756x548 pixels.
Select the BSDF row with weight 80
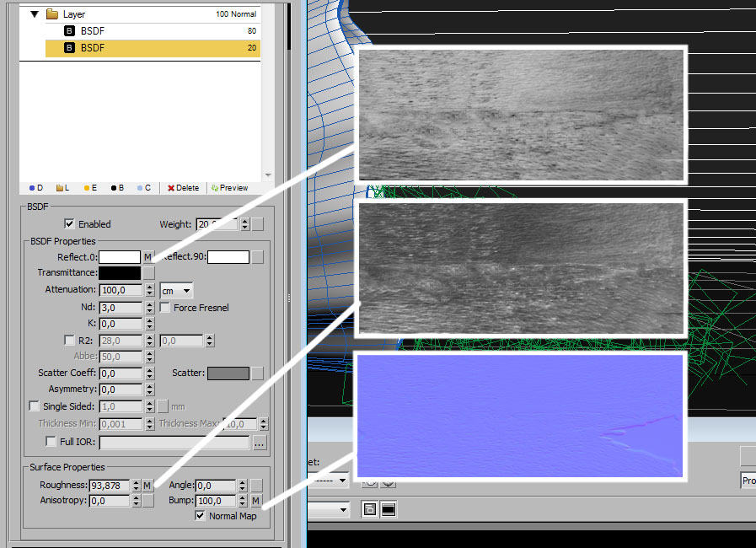pos(153,31)
